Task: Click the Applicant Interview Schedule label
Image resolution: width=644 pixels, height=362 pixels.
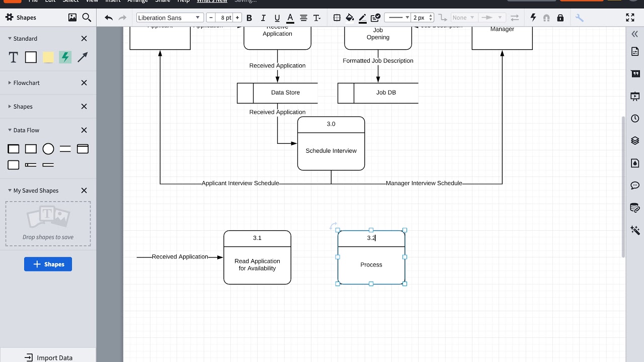Action: (x=240, y=183)
